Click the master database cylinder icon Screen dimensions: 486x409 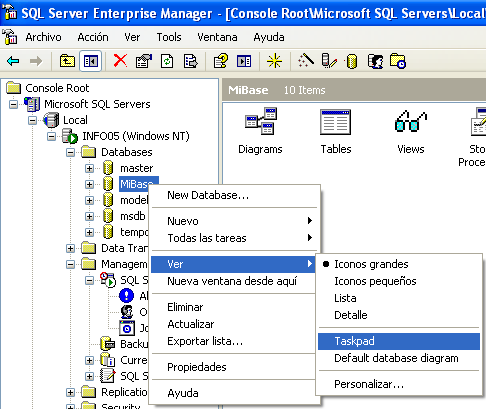coord(108,168)
